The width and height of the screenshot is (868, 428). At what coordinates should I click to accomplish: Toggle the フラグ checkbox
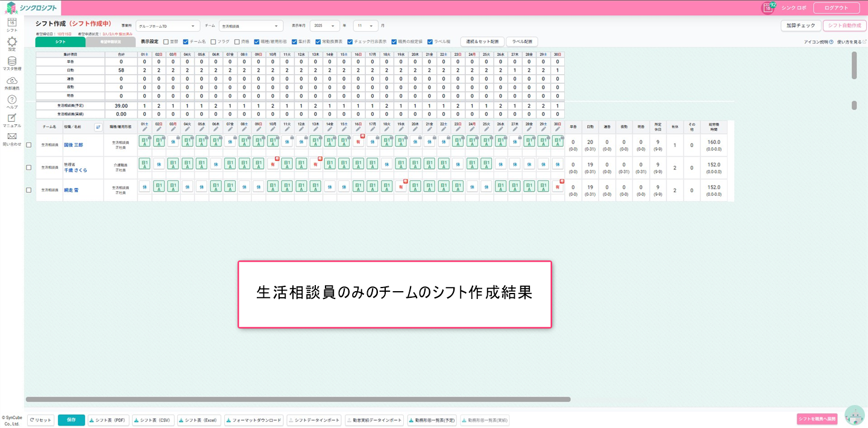coord(213,42)
